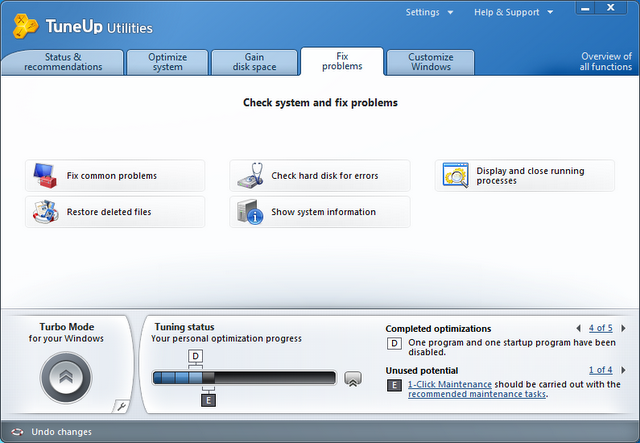640x443 pixels.
Task: Go to next completed optimization
Action: [623, 328]
